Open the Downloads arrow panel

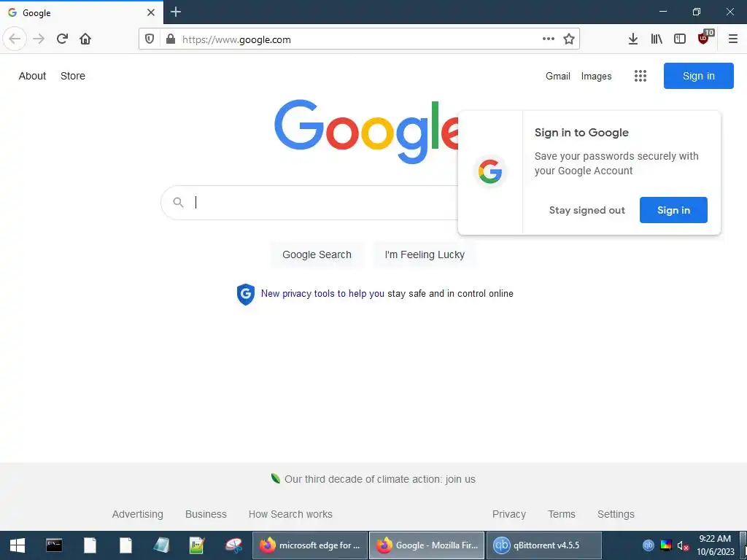click(633, 39)
